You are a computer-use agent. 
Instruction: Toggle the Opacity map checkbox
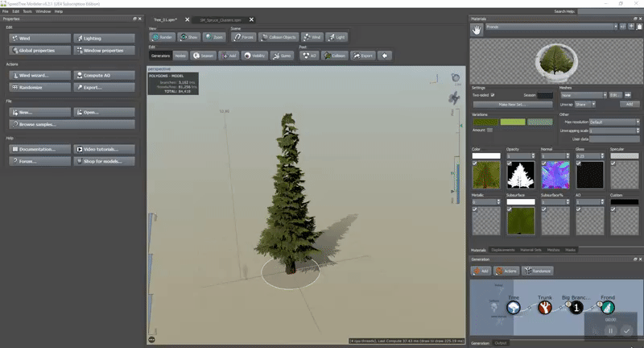(x=509, y=164)
